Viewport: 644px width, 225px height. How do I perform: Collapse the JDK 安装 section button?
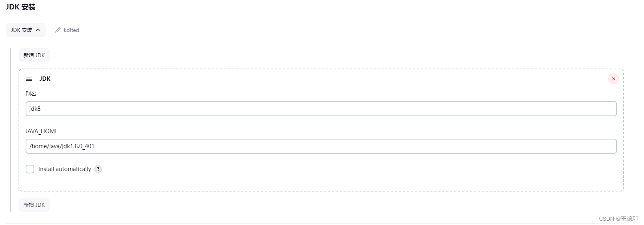coord(26,30)
